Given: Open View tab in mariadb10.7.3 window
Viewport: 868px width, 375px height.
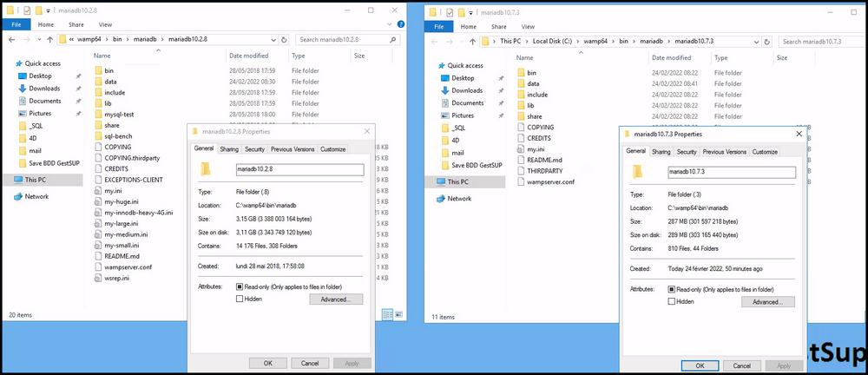Looking at the screenshot, I should 528,27.
